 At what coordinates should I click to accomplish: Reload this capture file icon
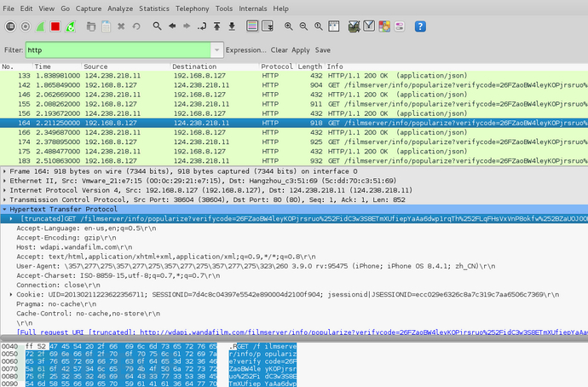click(136, 26)
